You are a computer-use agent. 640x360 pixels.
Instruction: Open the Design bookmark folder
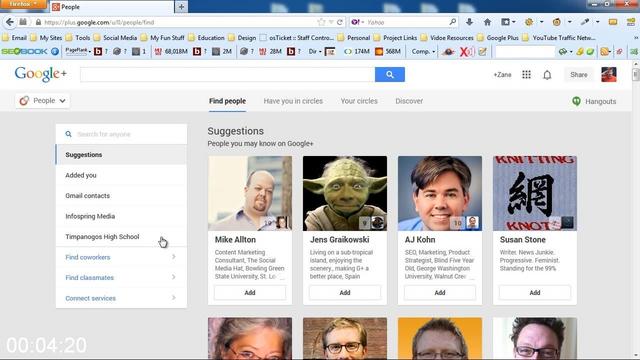[x=242, y=38]
